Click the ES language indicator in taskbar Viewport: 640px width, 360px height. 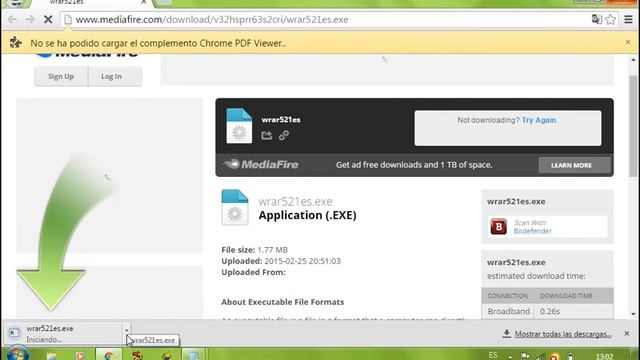[493, 355]
